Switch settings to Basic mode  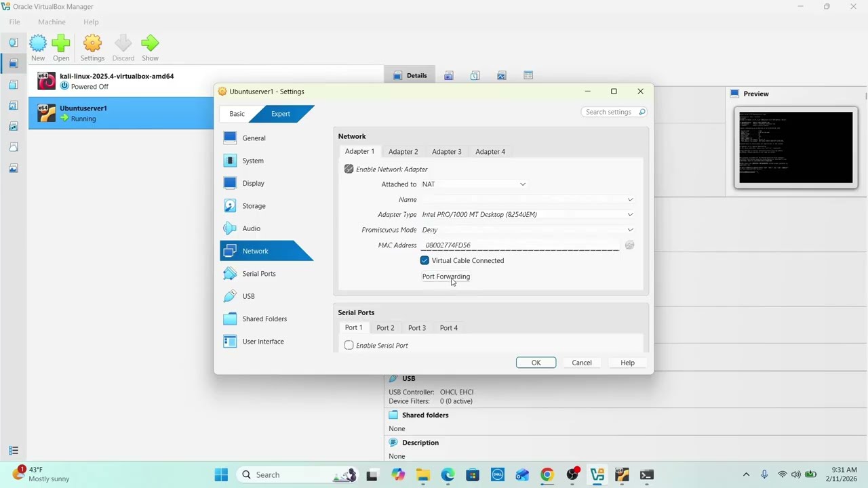click(x=237, y=114)
